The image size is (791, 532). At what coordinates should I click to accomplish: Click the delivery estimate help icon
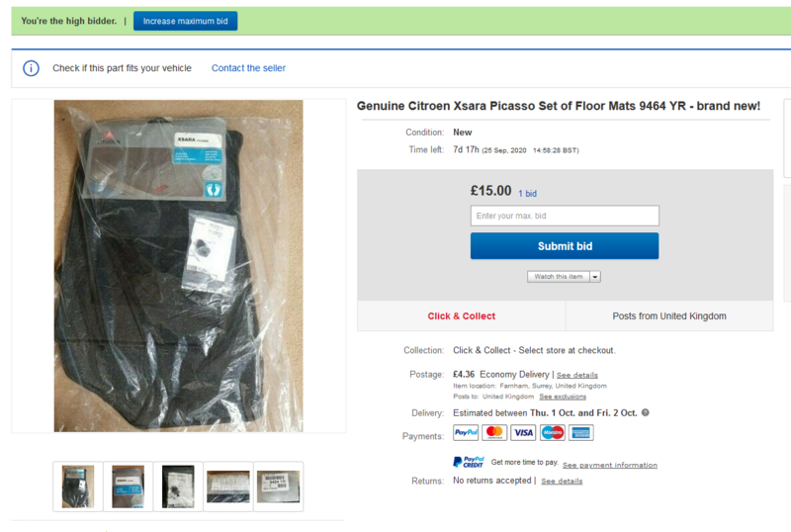[x=645, y=412]
